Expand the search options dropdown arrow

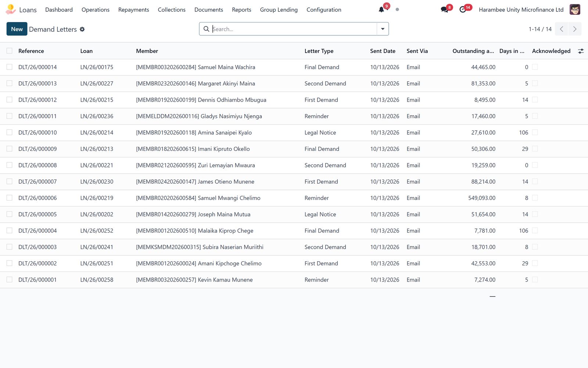pyautogui.click(x=383, y=29)
